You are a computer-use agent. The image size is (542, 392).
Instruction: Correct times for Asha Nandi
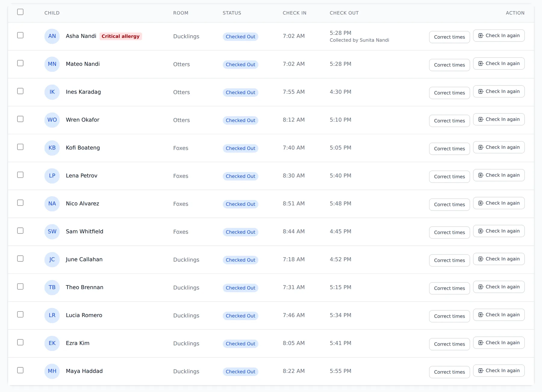(449, 37)
